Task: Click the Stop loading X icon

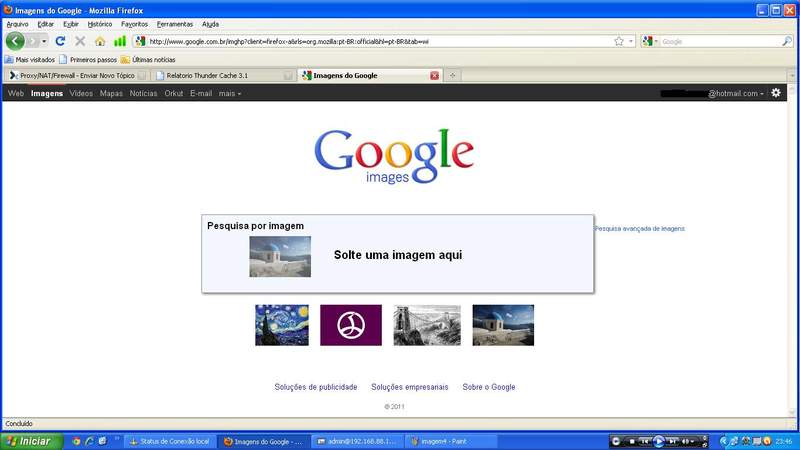Action: (x=80, y=41)
